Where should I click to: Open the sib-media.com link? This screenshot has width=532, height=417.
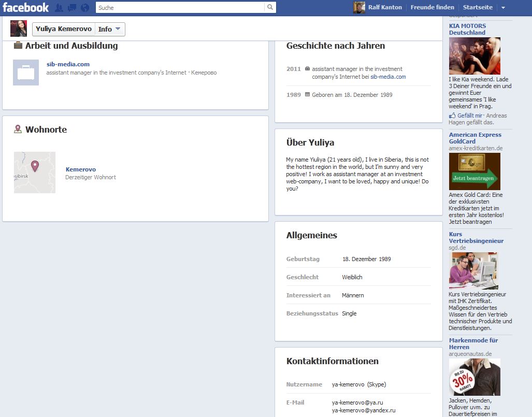point(67,63)
